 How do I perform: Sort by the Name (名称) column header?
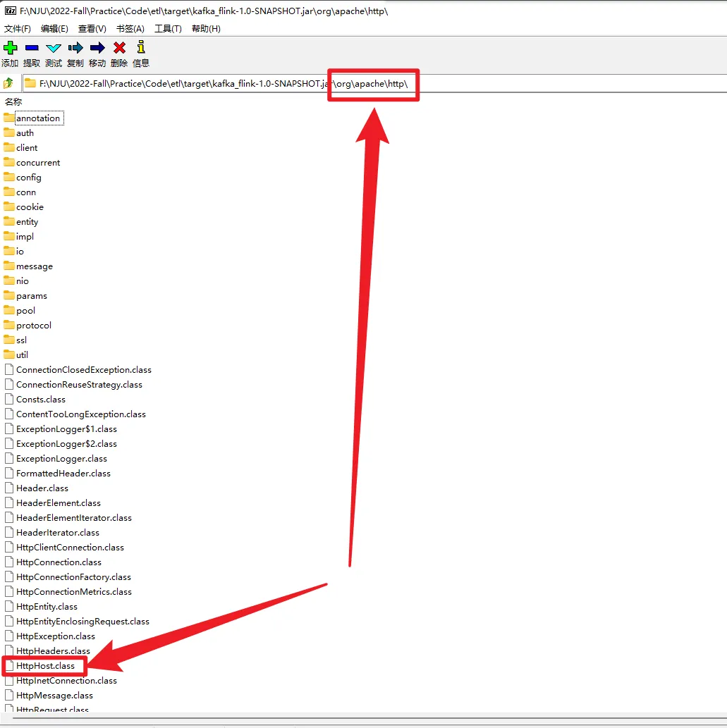13,102
